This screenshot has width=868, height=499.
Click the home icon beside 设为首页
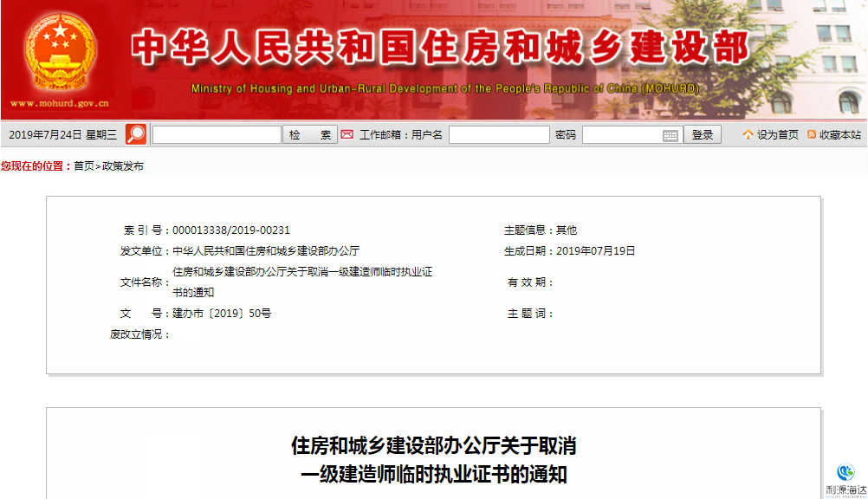click(x=748, y=134)
